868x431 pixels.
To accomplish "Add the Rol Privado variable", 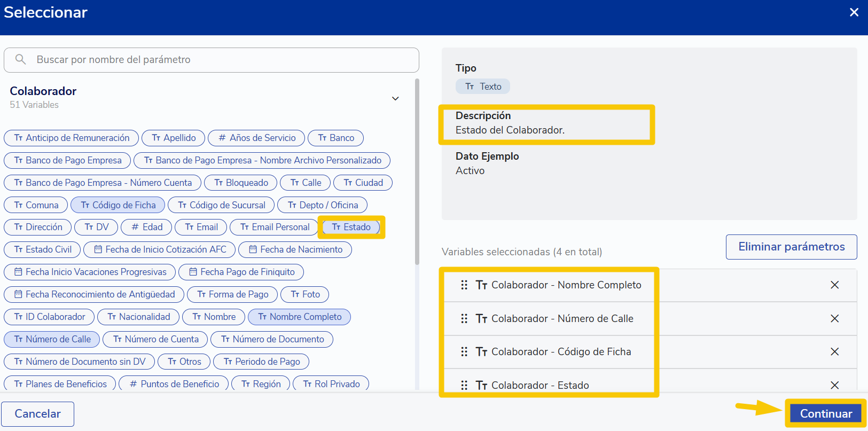I will click(x=331, y=384).
